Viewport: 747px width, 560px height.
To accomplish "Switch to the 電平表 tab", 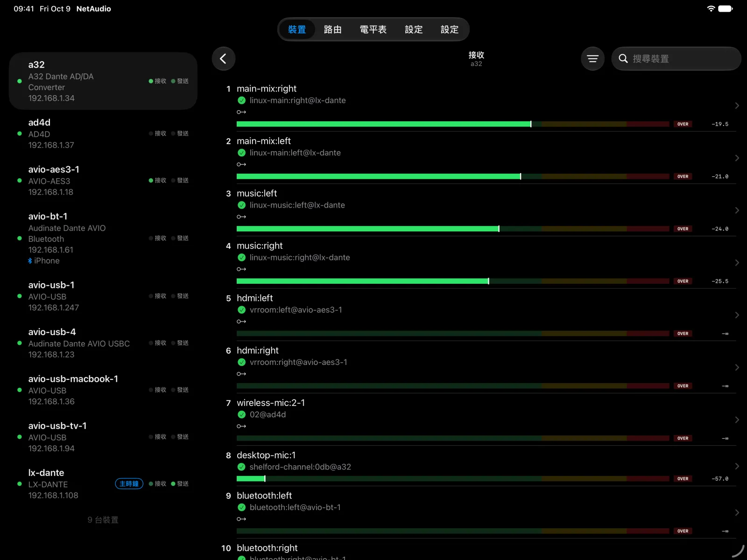I will [x=373, y=29].
